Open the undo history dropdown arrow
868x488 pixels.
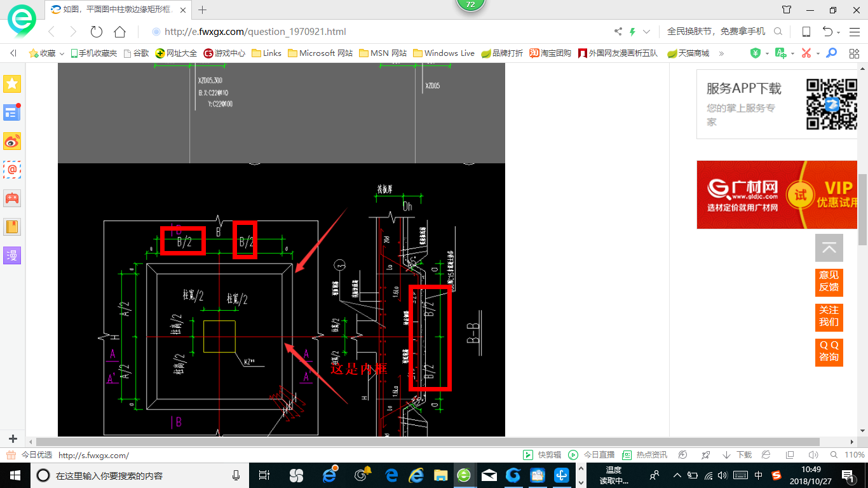coord(839,32)
